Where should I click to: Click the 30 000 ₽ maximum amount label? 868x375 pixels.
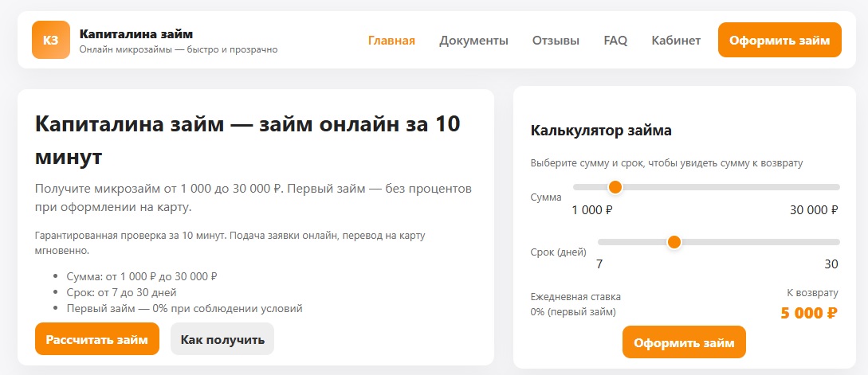point(813,210)
